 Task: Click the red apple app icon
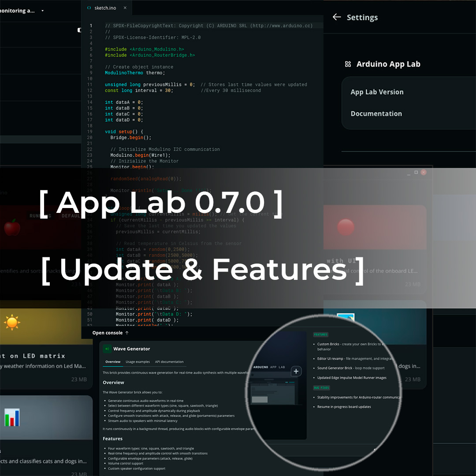pyautogui.click(x=12, y=227)
